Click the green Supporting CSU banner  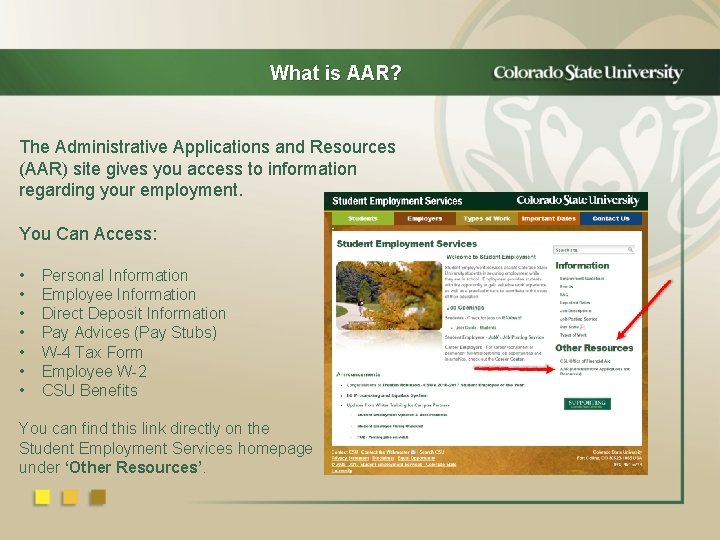tap(587, 404)
